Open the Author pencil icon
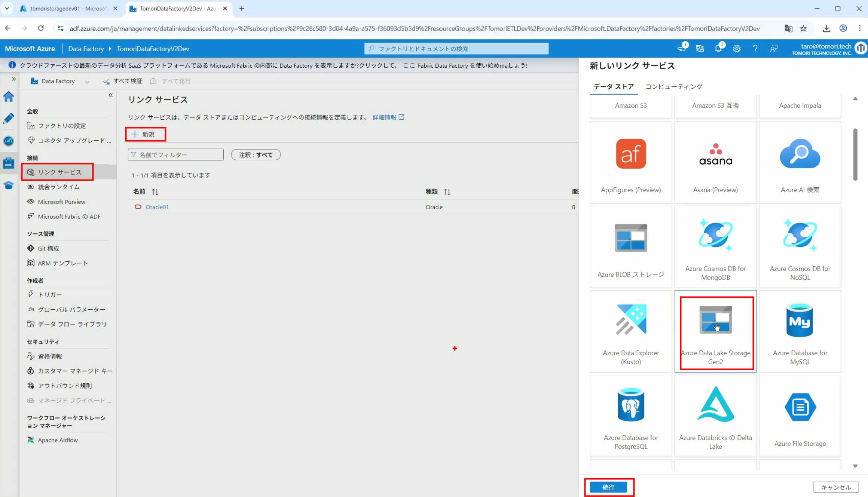Viewport: 868px width, 497px height. point(9,119)
